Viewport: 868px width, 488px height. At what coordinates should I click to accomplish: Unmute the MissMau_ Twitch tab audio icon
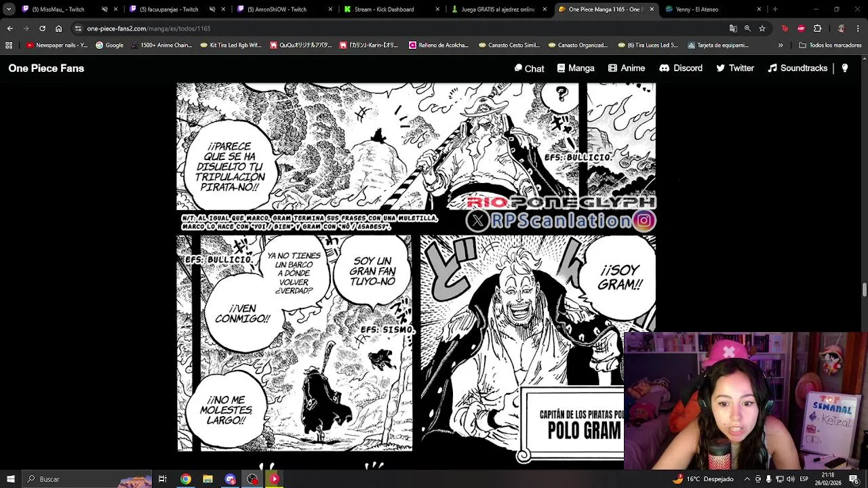click(104, 9)
